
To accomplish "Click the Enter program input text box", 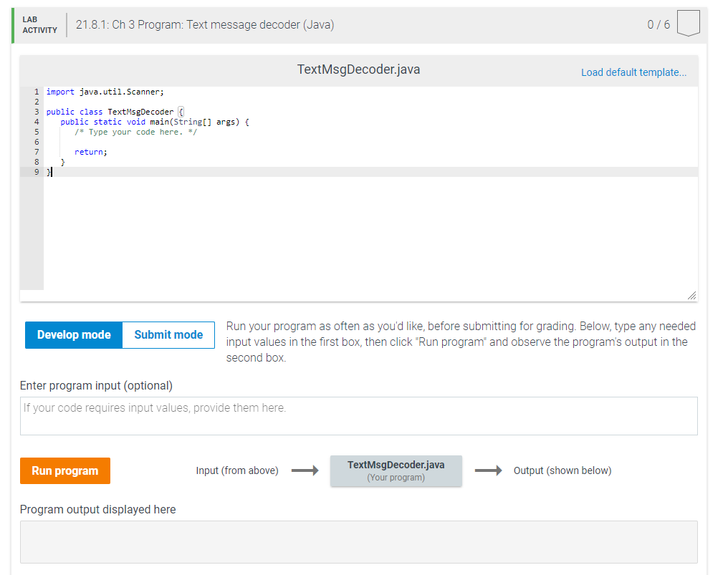I will (x=358, y=416).
